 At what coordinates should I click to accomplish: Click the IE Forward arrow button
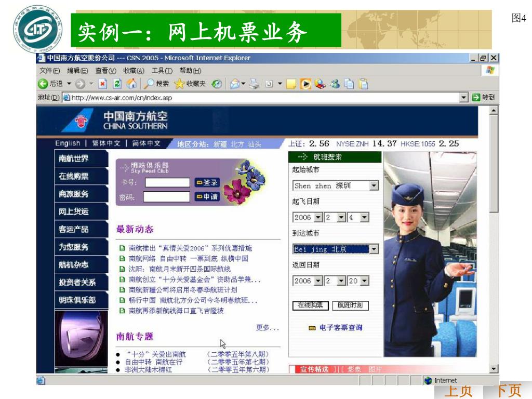pos(80,84)
